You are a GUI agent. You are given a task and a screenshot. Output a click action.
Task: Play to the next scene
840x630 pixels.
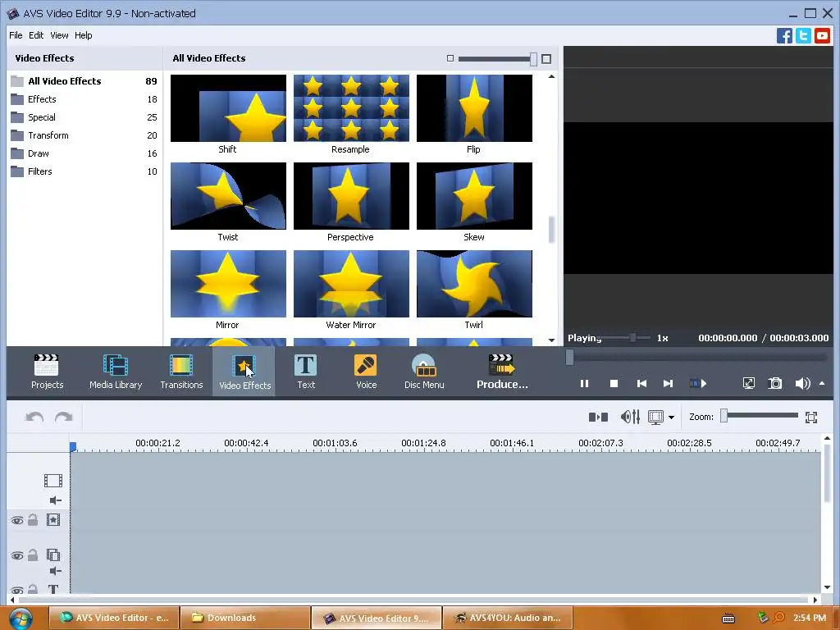tap(698, 384)
